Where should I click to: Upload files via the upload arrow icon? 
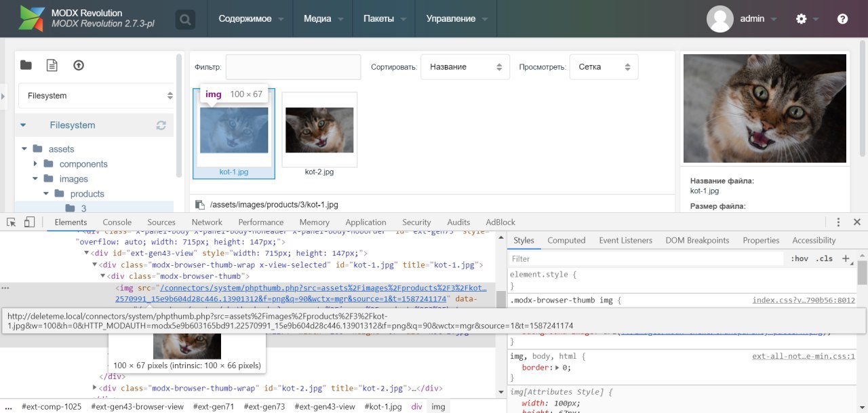79,65
